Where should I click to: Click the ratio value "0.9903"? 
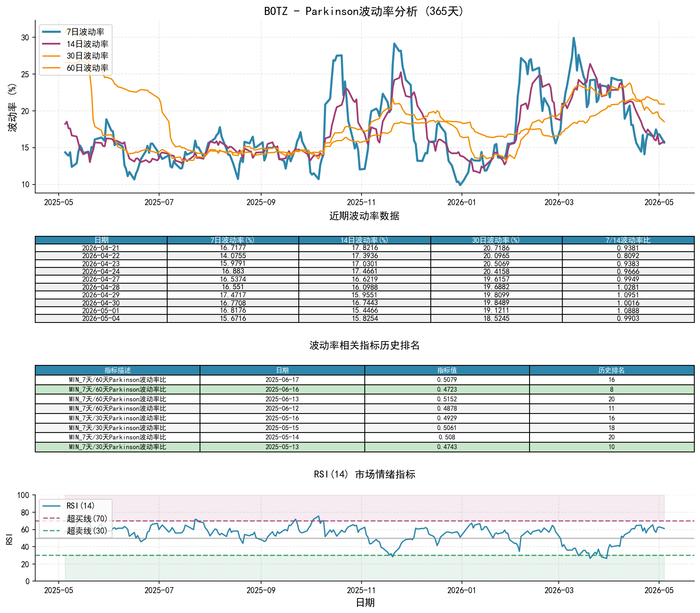click(x=628, y=318)
